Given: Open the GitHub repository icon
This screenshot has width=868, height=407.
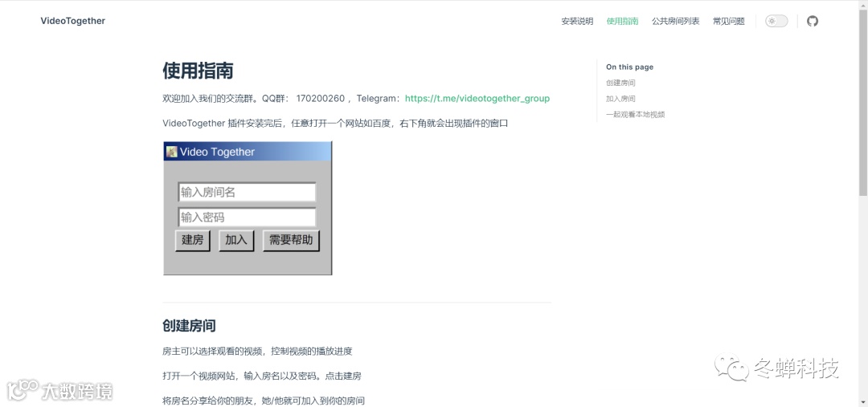Looking at the screenshot, I should click(x=812, y=21).
